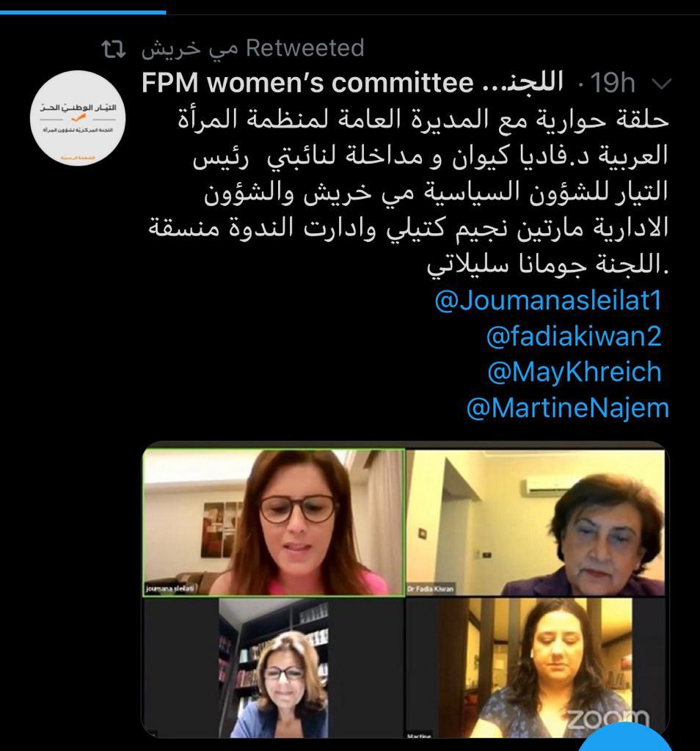Open the 19h timestamp of the tweet
Viewport: 700px width, 751px height.
click(613, 84)
